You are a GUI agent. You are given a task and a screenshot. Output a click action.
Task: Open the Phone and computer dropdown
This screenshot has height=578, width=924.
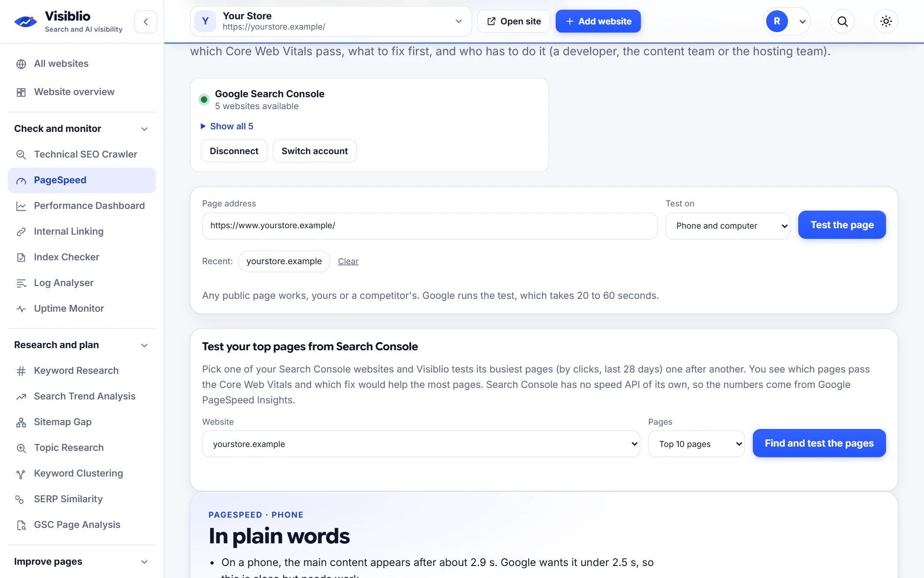pyautogui.click(x=728, y=226)
